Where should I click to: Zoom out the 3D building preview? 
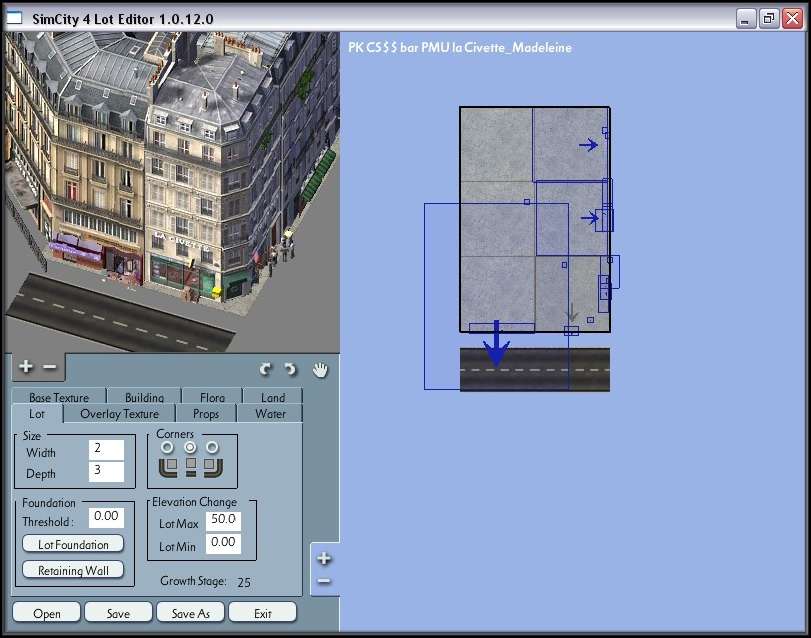50,367
